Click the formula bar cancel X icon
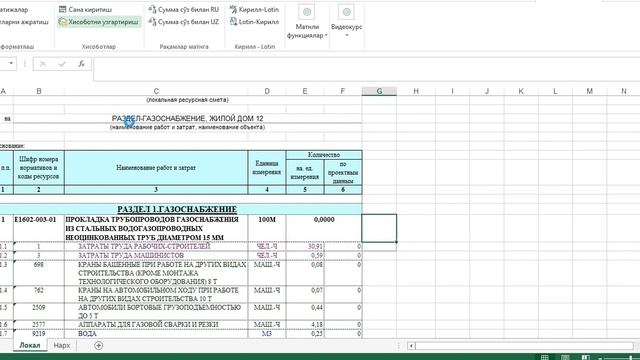 coord(42,64)
